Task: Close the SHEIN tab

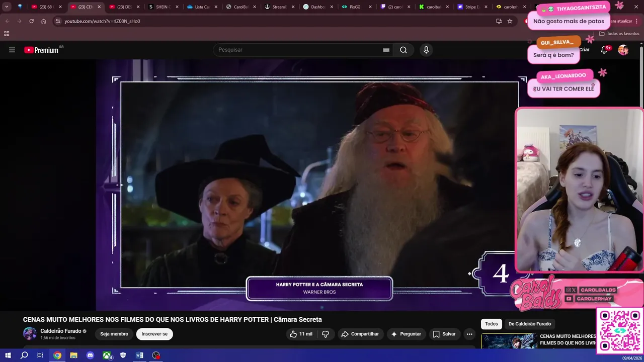Action: [x=177, y=7]
